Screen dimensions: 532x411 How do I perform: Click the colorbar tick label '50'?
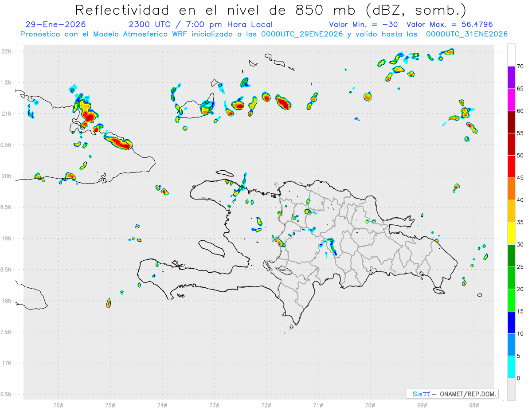pyautogui.click(x=520, y=156)
